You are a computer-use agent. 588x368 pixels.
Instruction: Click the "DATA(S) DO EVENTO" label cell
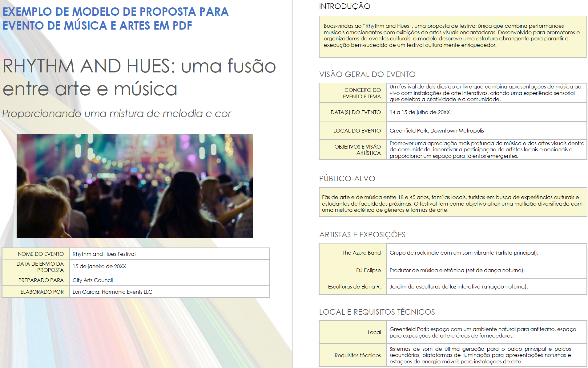coord(356,112)
